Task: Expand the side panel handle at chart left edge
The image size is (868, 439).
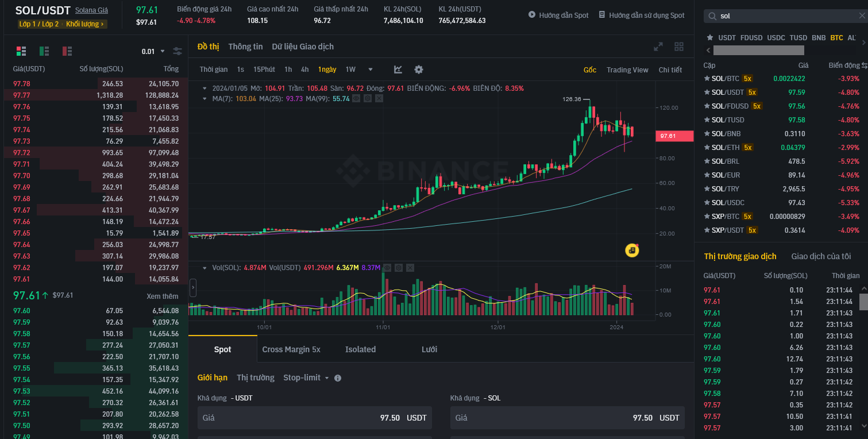Action: pos(193,287)
